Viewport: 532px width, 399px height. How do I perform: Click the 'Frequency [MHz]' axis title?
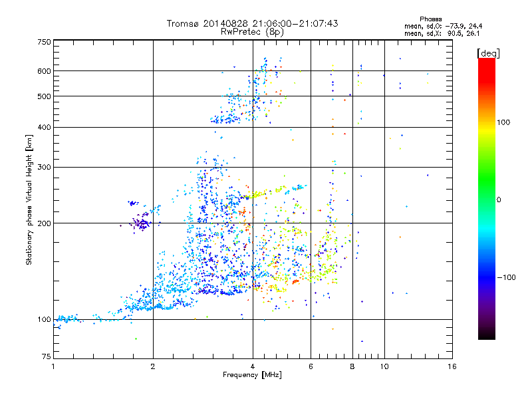(252, 375)
